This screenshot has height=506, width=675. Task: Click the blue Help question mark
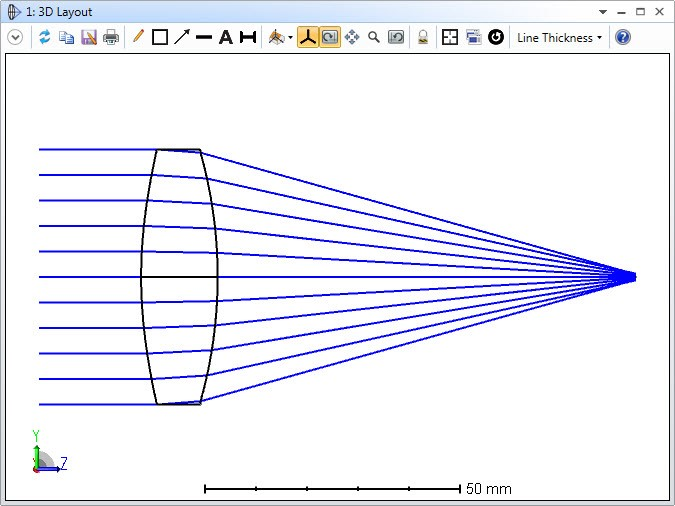[623, 37]
